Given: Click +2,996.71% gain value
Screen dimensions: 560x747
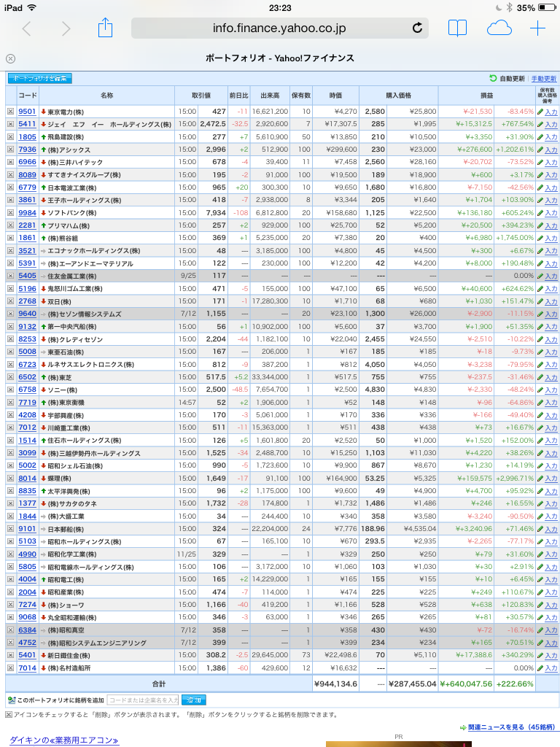Looking at the screenshot, I should coord(515,479).
